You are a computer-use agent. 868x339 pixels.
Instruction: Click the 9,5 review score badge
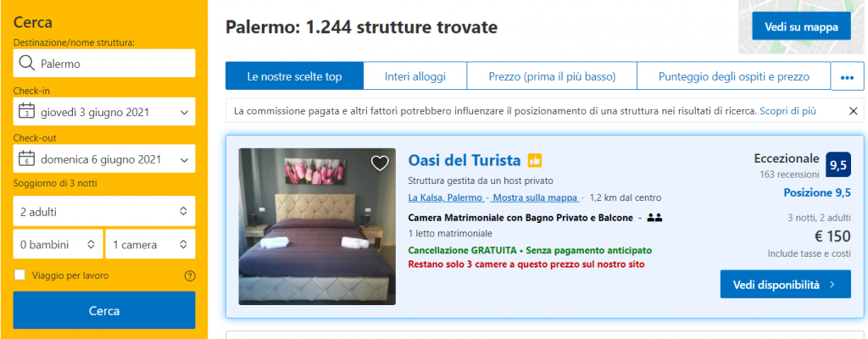[838, 164]
